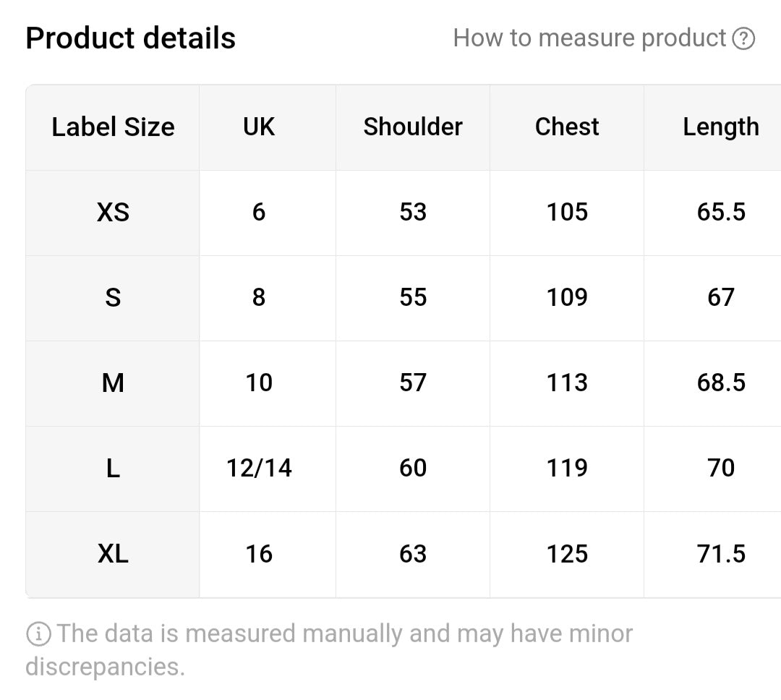Image resolution: width=781 pixels, height=700 pixels.
Task: Click the 105 chest measurement cell
Action: pyautogui.click(x=567, y=213)
